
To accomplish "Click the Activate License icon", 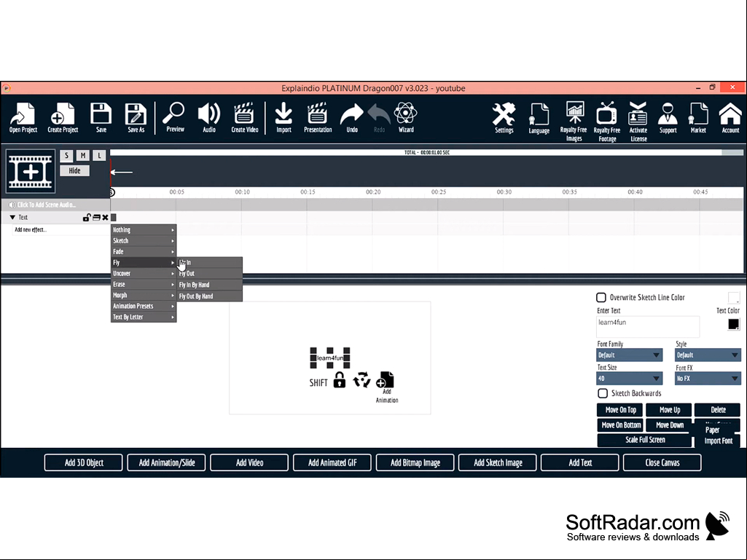I will (638, 122).
